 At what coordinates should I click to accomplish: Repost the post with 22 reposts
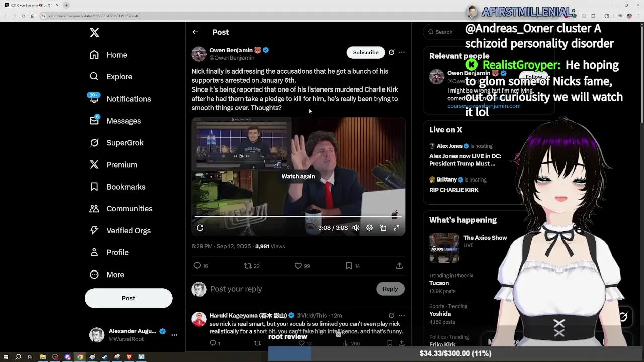(x=252, y=266)
